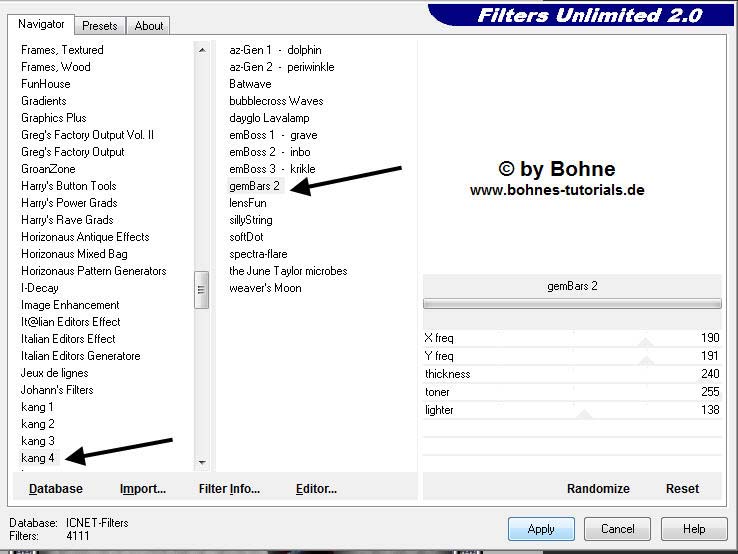Click the Apply button
Screen dimensions: 738x554
(x=541, y=529)
